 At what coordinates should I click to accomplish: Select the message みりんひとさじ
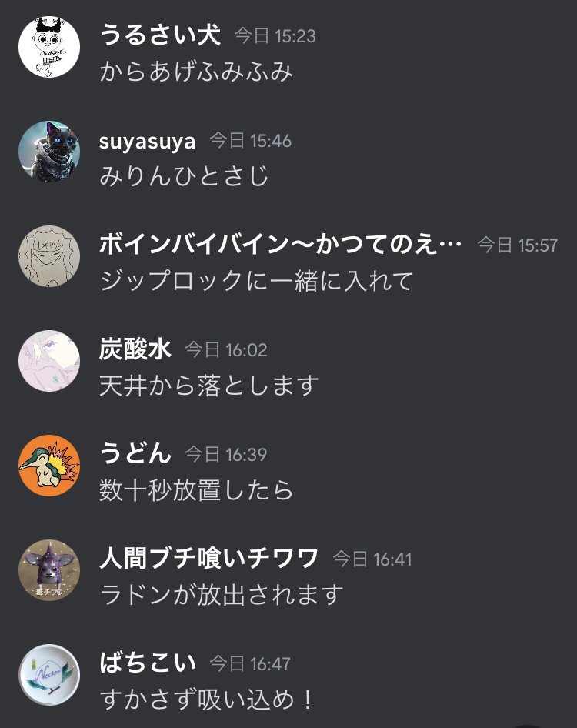pos(185,176)
